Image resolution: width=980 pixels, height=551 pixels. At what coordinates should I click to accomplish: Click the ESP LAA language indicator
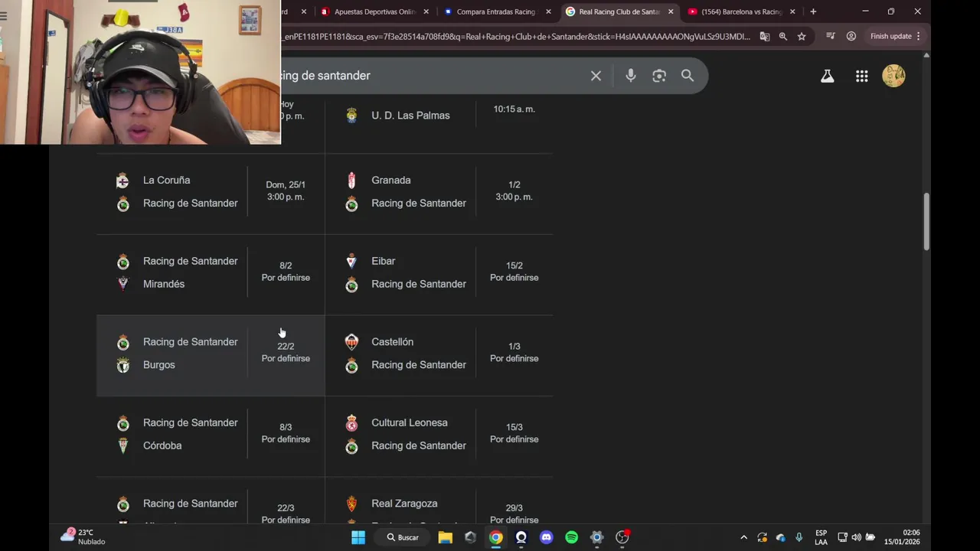pyautogui.click(x=821, y=537)
